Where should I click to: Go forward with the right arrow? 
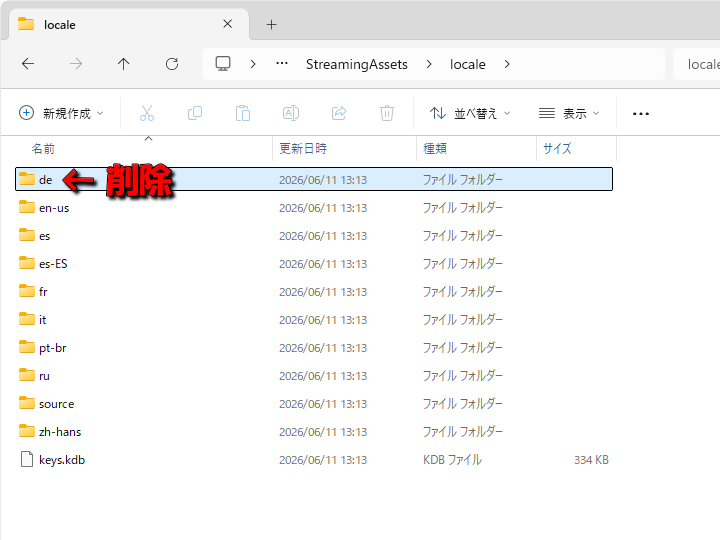point(76,64)
